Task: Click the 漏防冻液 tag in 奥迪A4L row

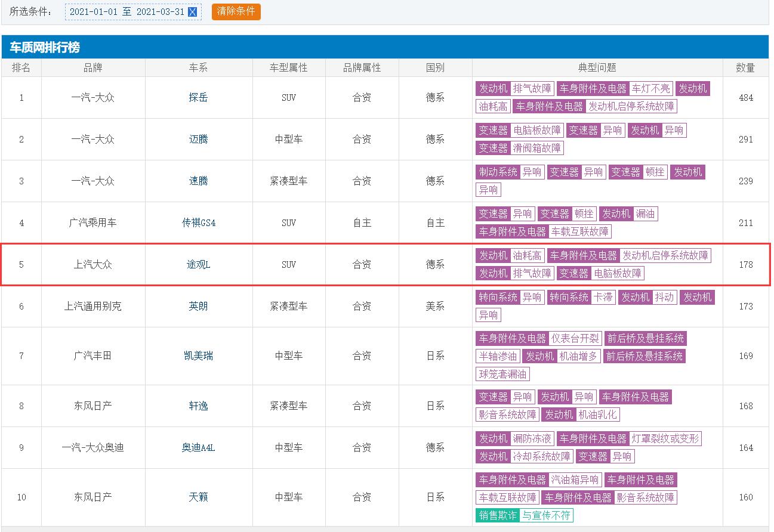Action: click(532, 439)
